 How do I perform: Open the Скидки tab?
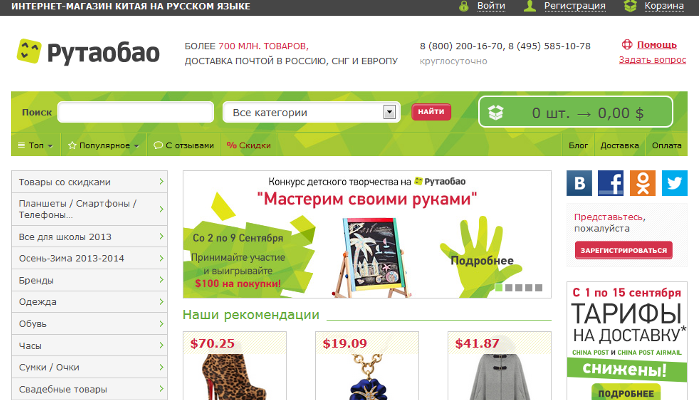pos(249,145)
